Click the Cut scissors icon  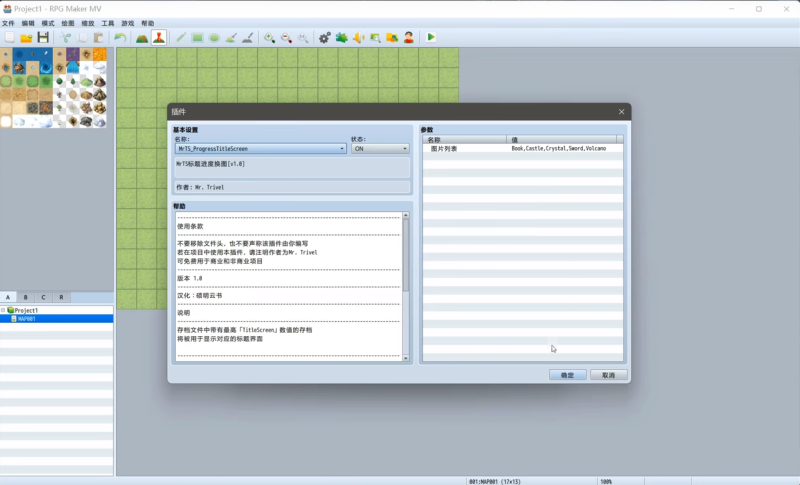(65, 37)
